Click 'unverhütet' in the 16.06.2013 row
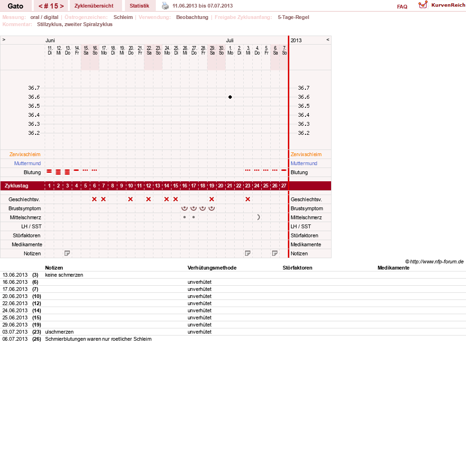The height and width of the screenshot is (476, 466). click(200, 282)
